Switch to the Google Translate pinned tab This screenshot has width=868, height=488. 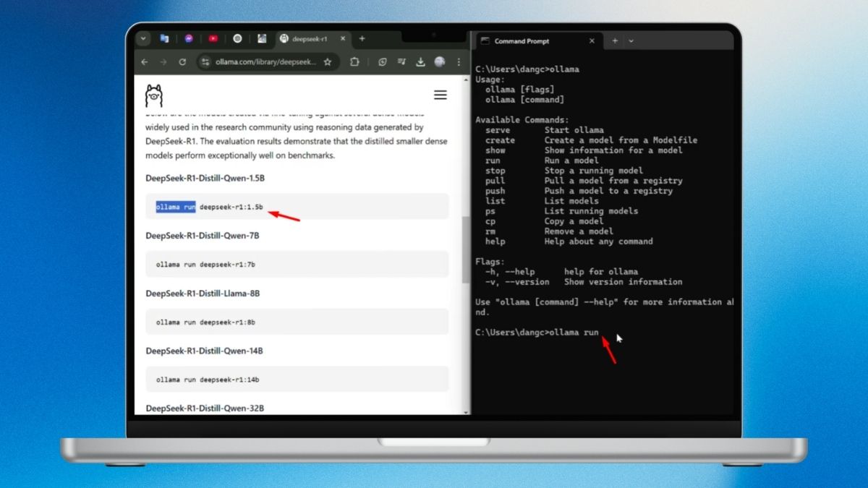pyautogui.click(x=164, y=39)
